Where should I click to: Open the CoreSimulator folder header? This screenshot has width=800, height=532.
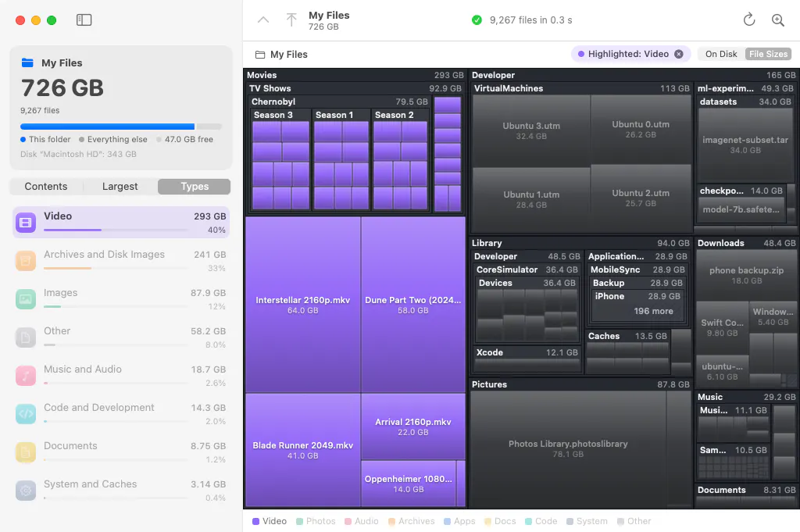527,270
